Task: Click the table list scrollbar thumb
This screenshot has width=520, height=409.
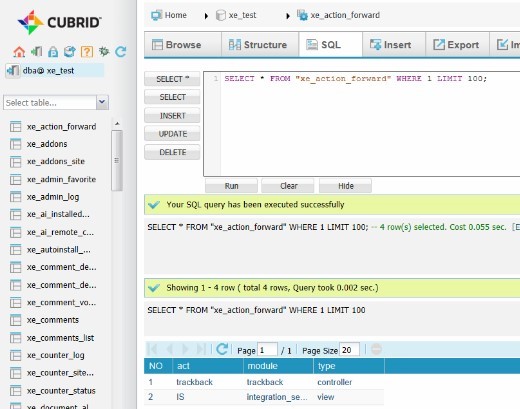Action: 117,161
